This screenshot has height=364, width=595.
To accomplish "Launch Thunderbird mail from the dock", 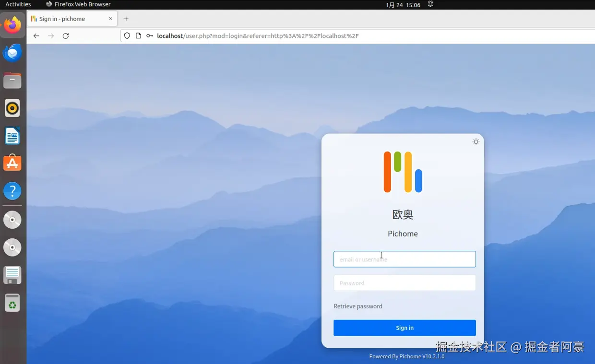I will click(12, 52).
